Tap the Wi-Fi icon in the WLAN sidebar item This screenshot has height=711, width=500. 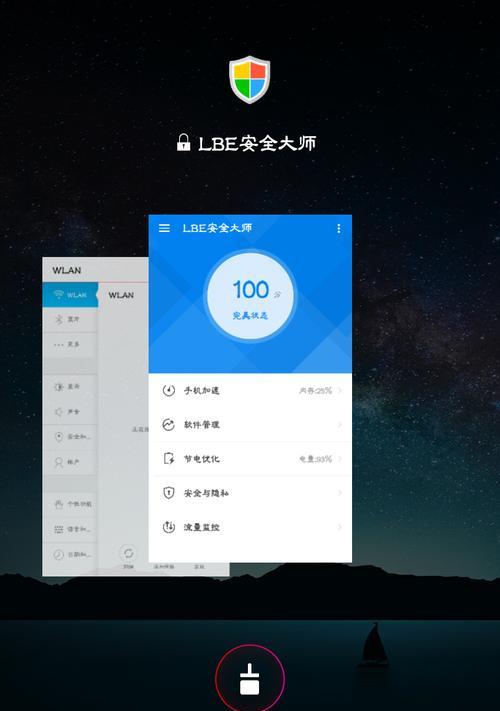pyautogui.click(x=58, y=294)
